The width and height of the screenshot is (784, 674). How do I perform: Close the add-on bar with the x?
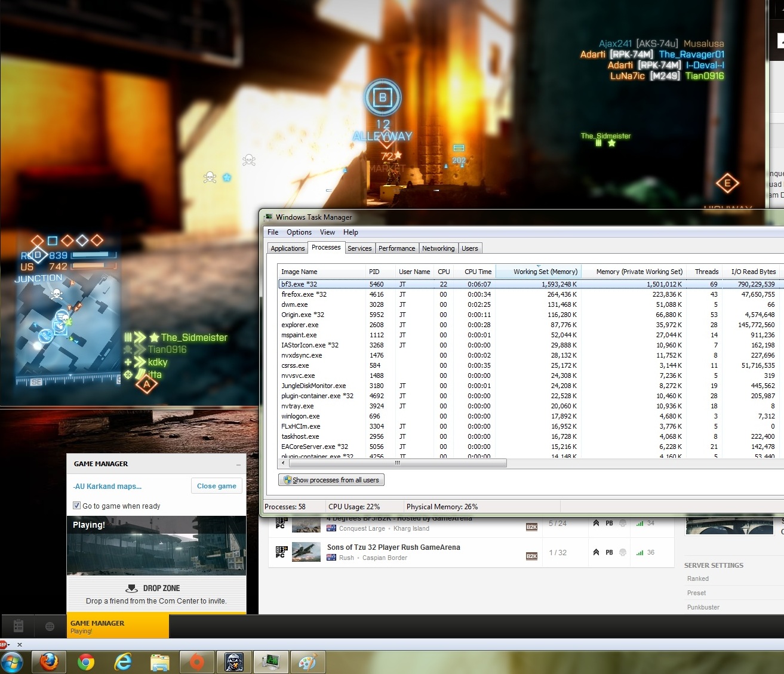tap(20, 645)
